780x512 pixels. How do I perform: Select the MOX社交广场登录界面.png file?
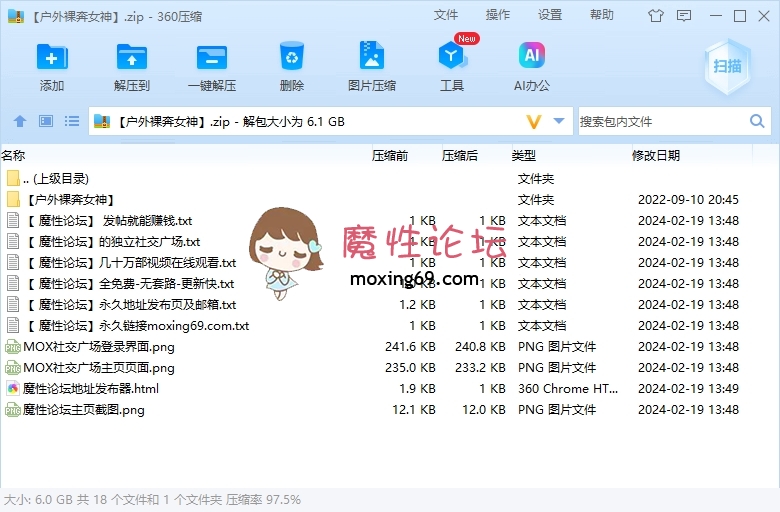[x=98, y=347]
